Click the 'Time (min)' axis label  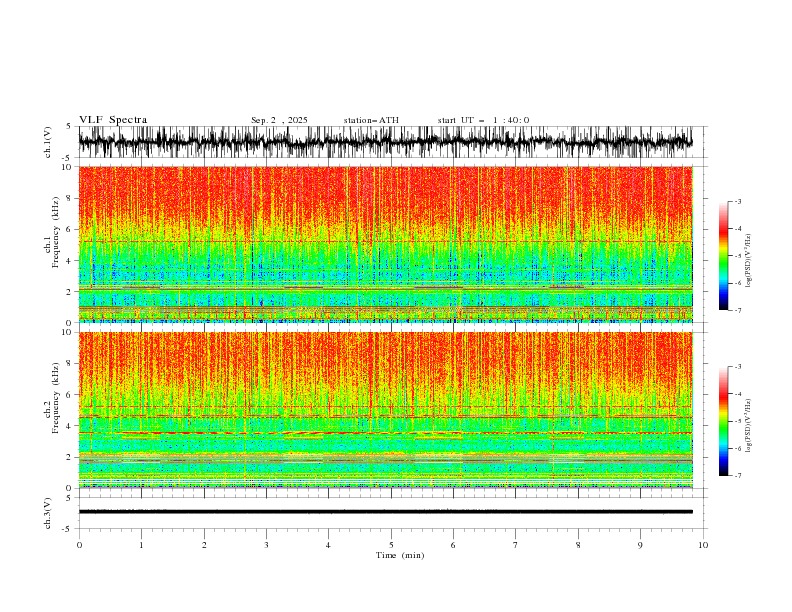click(x=400, y=555)
